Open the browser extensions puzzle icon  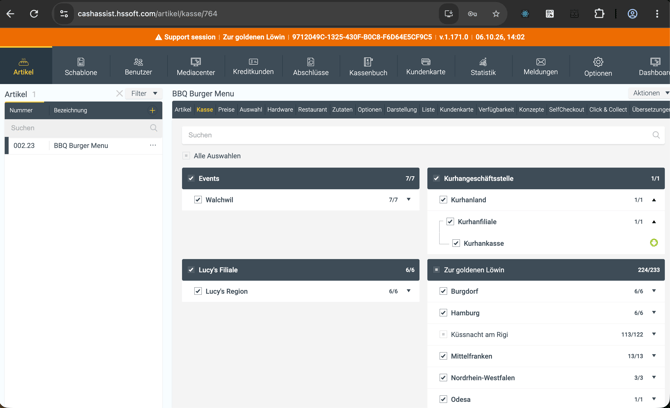click(x=599, y=14)
